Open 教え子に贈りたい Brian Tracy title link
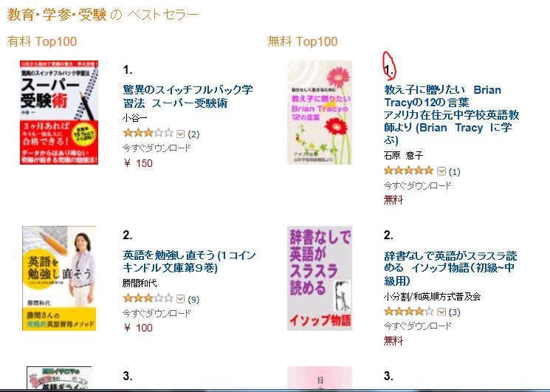The height and width of the screenshot is (392, 550). (451, 114)
